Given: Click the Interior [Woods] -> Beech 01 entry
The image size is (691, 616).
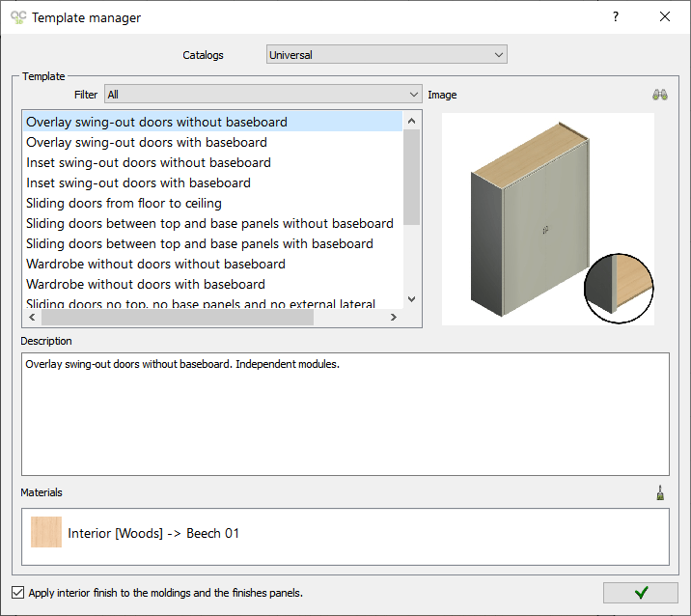Looking at the screenshot, I should pos(345,533).
